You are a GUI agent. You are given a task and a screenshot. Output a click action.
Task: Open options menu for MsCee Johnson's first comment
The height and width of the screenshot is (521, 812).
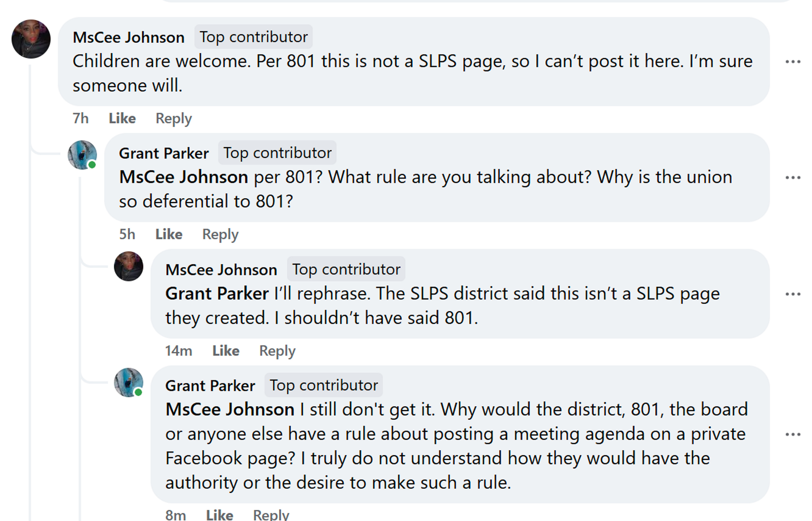click(x=793, y=62)
